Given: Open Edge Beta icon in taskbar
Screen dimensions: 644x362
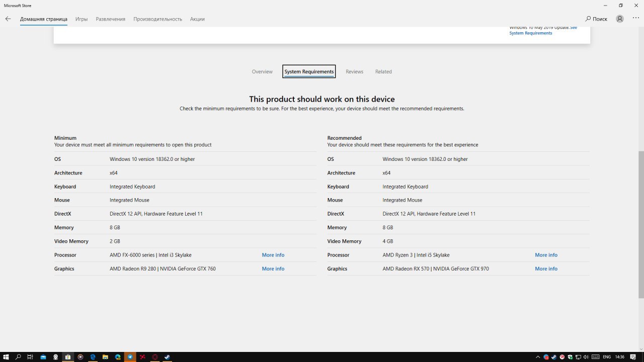Looking at the screenshot, I should 118,357.
